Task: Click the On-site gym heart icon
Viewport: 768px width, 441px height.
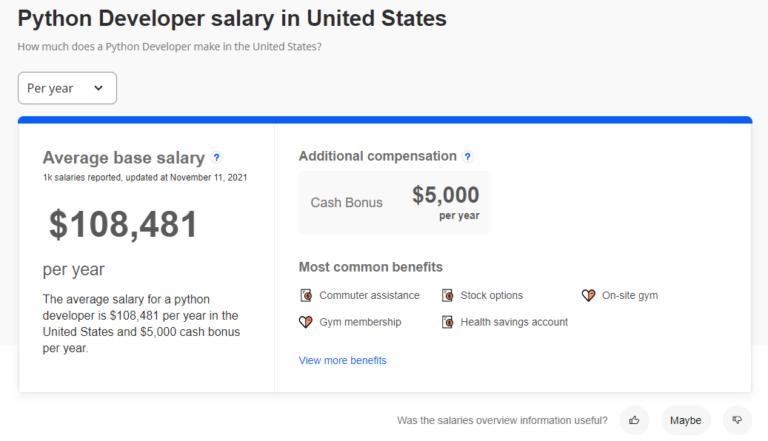Action: pyautogui.click(x=588, y=295)
